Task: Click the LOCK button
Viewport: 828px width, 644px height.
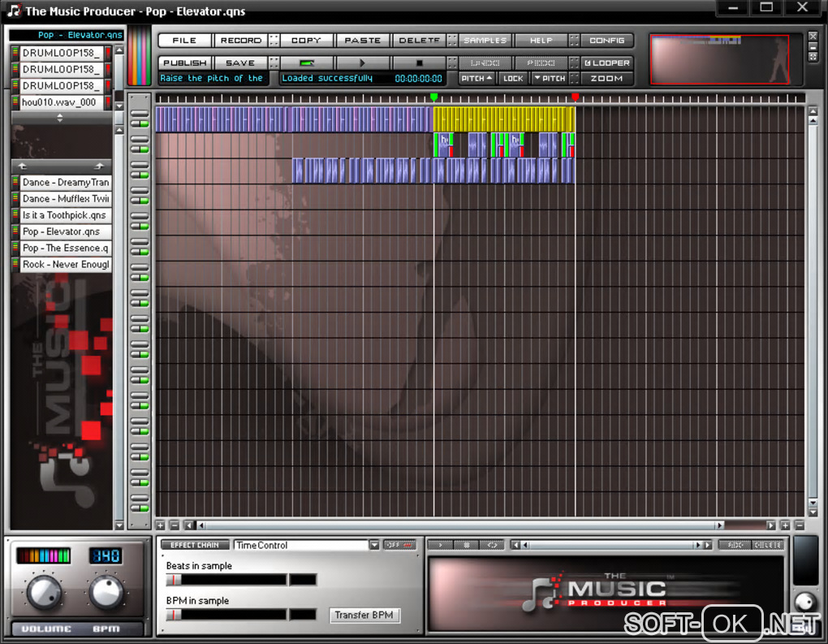Action: (x=513, y=78)
